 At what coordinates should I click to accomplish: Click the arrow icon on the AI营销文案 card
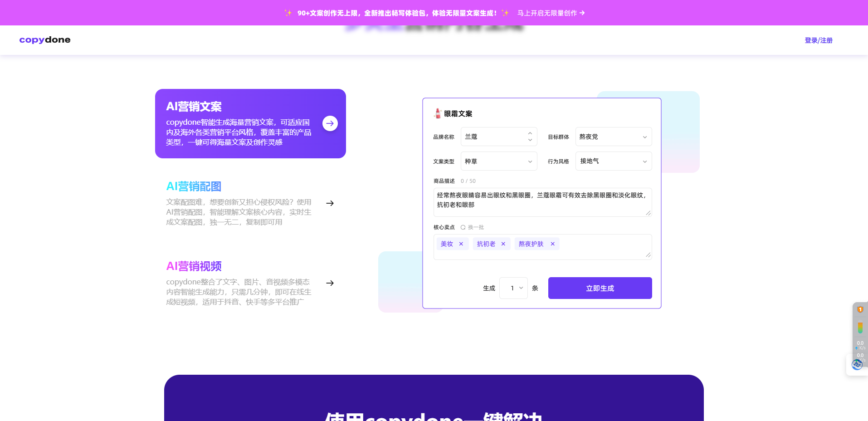pyautogui.click(x=330, y=123)
